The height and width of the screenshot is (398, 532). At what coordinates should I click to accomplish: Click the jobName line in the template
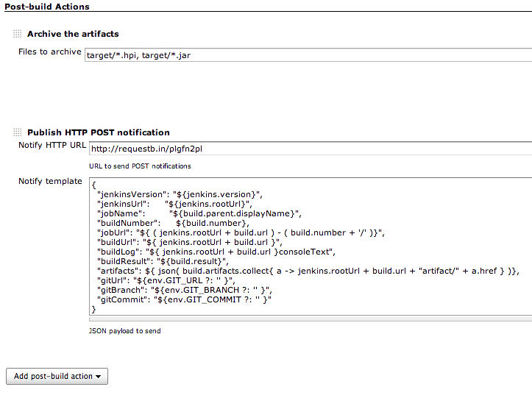click(x=199, y=213)
